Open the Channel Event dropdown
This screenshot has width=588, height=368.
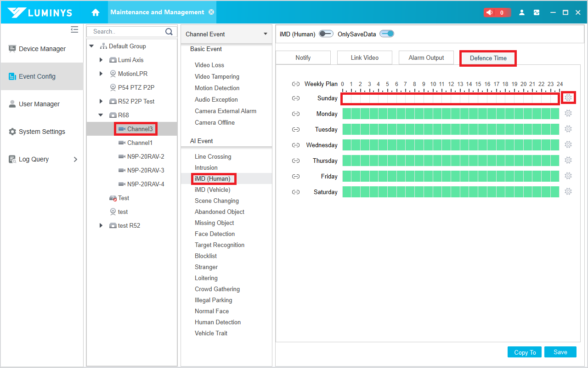pos(266,34)
